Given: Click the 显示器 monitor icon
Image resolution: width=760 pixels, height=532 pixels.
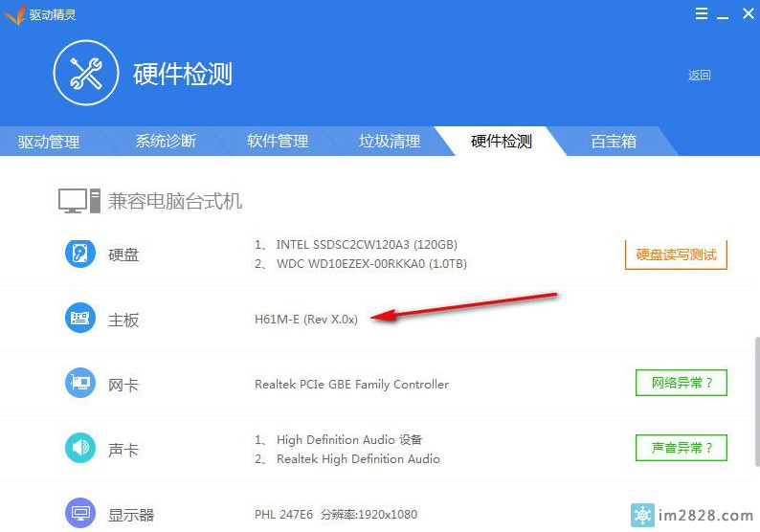Looking at the screenshot, I should (x=79, y=514).
